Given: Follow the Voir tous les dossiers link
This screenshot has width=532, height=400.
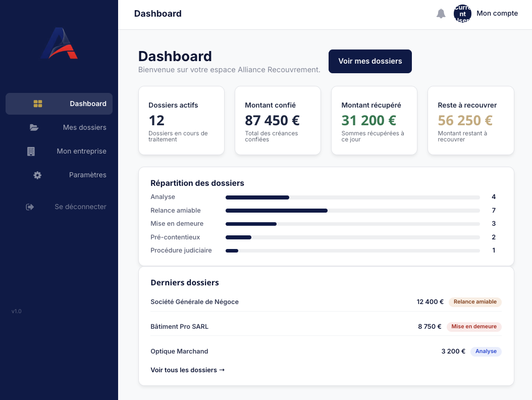Looking at the screenshot, I should pyautogui.click(x=188, y=370).
